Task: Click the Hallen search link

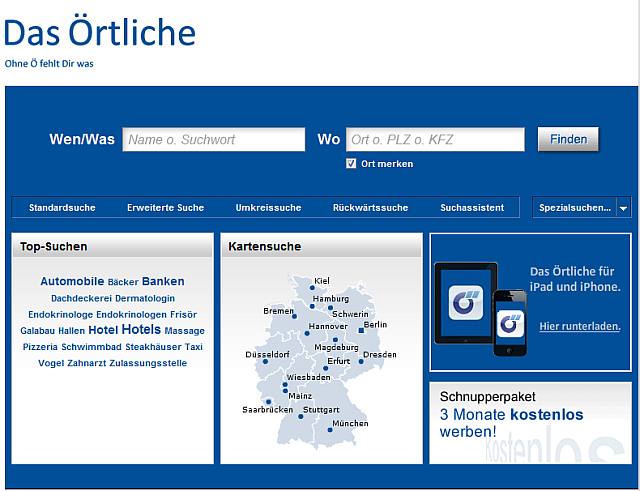Action: 71,331
